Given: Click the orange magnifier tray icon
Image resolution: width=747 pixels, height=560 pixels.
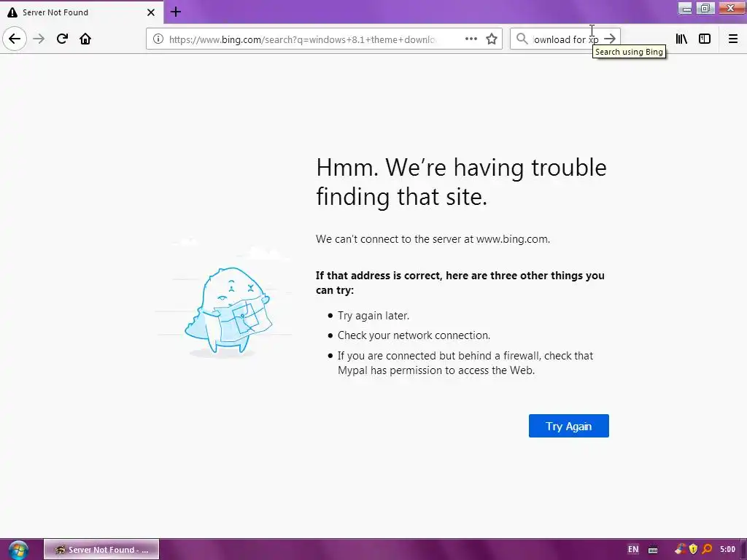Looking at the screenshot, I should tap(707, 550).
